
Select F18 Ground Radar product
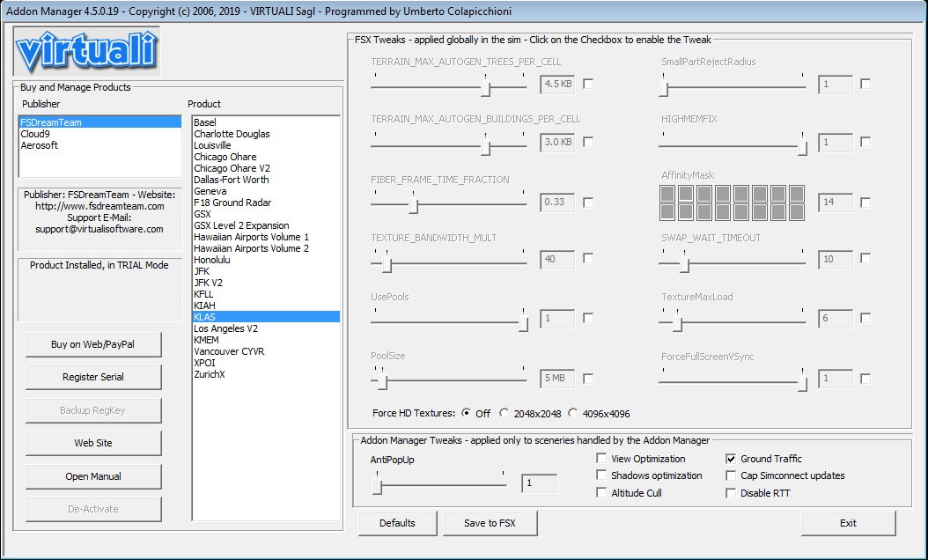pyautogui.click(x=266, y=203)
